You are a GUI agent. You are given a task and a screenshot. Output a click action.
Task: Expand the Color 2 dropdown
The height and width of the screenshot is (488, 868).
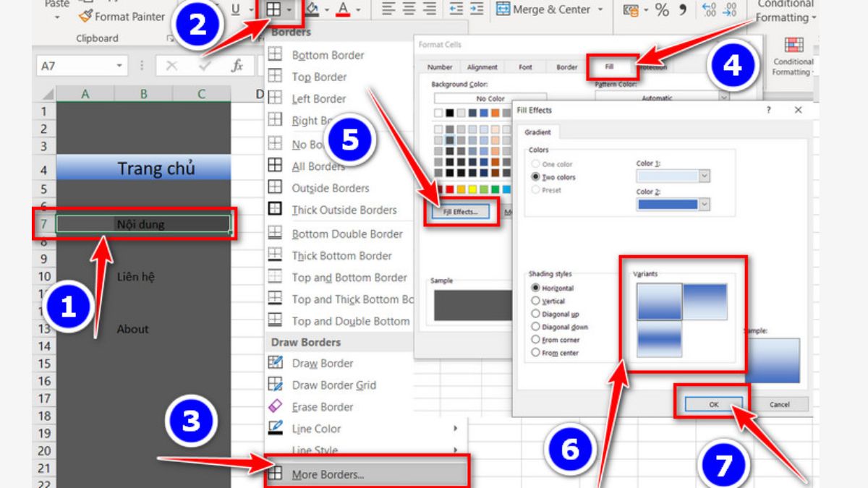704,205
